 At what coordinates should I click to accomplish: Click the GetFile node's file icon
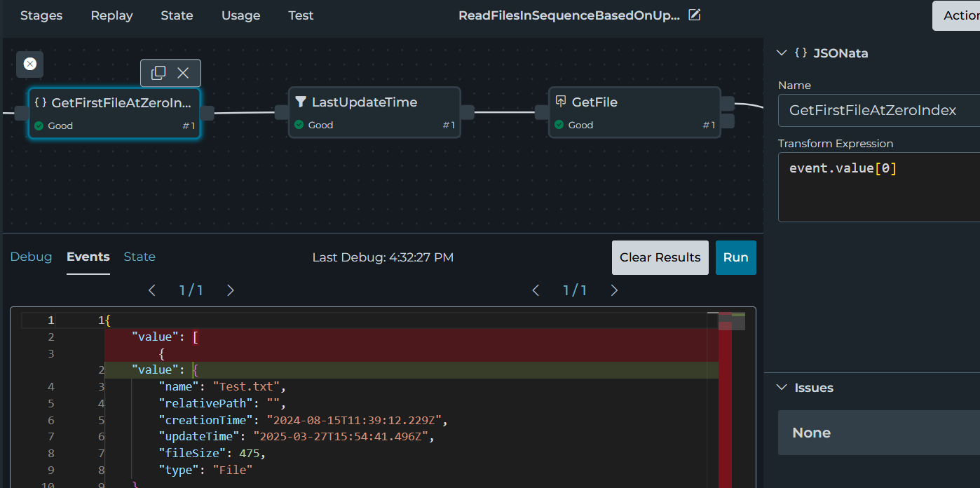pos(561,102)
